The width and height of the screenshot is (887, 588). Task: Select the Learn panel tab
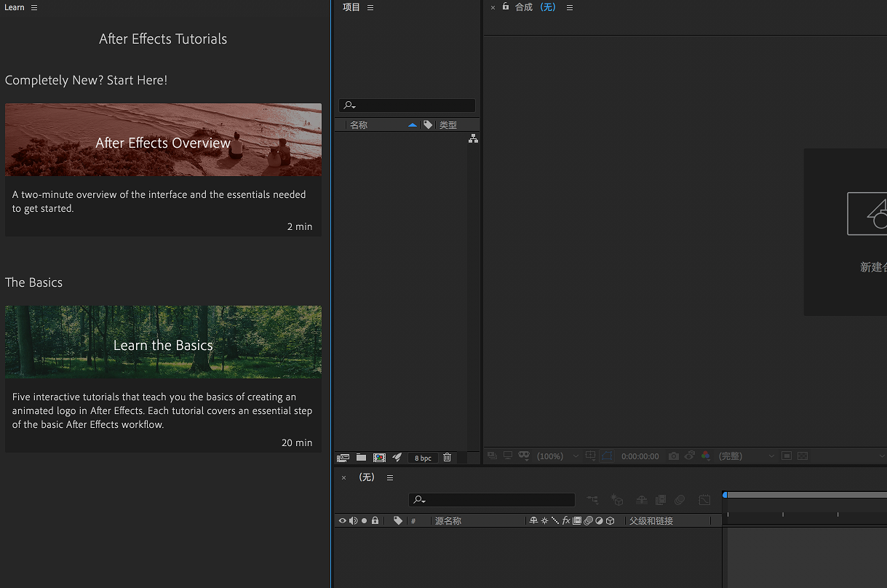15,7
